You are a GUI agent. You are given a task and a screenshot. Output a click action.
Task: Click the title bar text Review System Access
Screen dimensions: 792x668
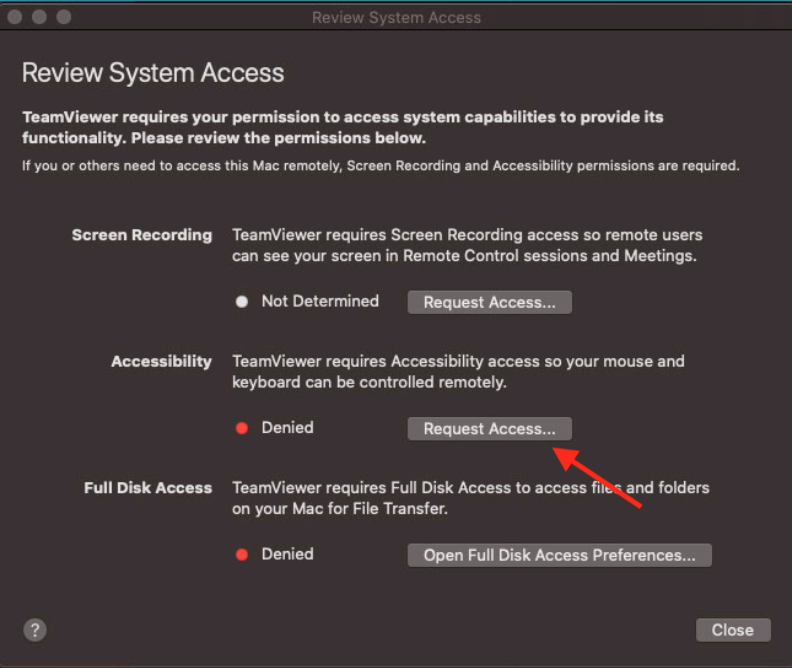[x=397, y=17]
